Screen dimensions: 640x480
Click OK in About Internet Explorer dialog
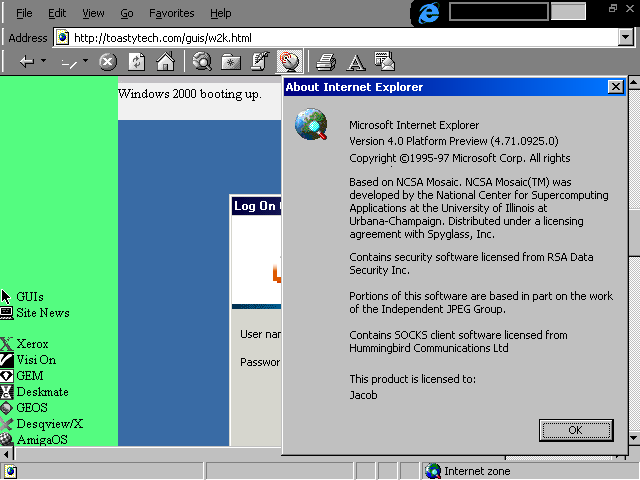point(576,430)
